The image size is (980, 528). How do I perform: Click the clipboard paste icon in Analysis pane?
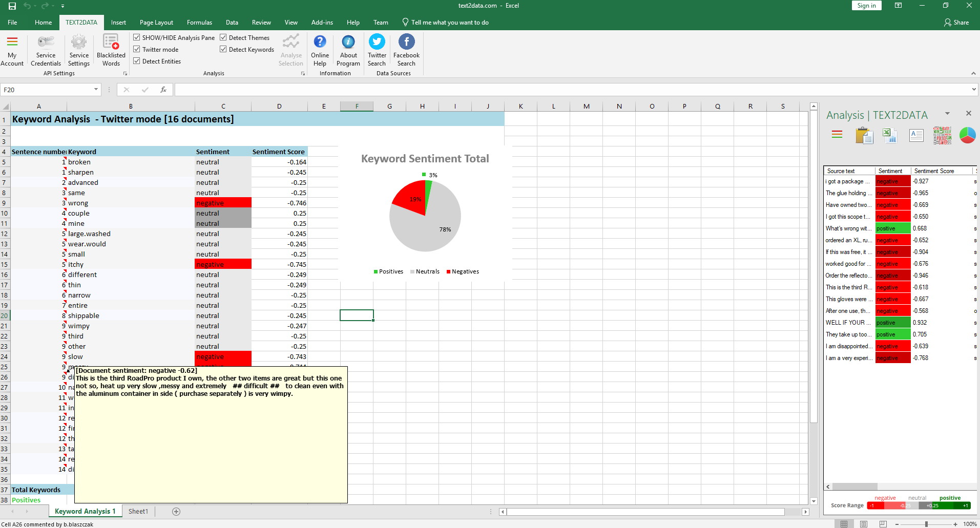coord(864,135)
